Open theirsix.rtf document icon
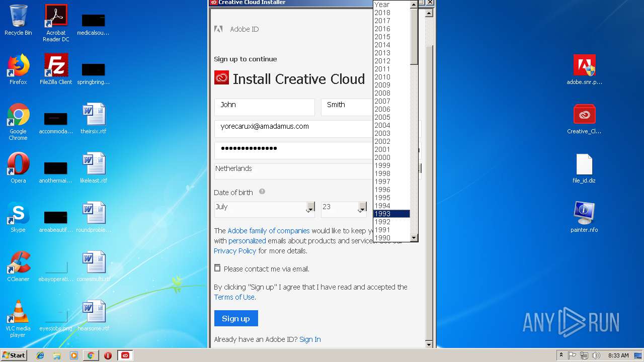 [94, 119]
